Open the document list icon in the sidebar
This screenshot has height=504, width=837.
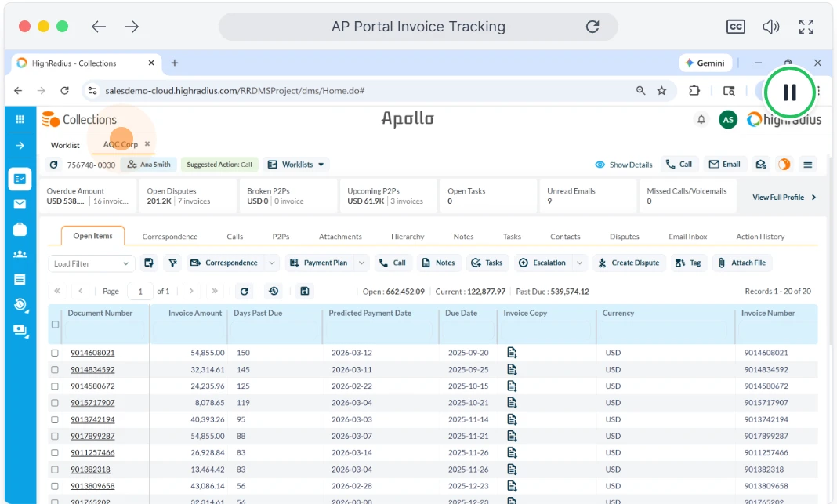20,279
